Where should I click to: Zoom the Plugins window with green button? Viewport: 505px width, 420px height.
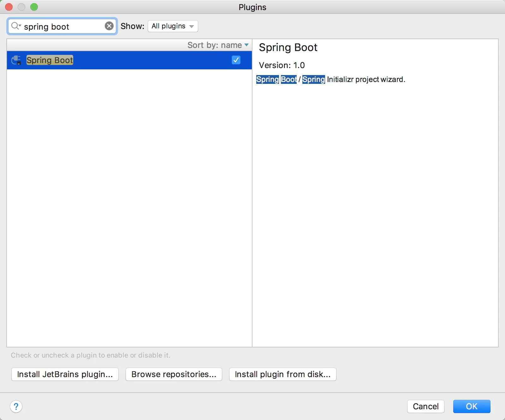click(x=34, y=7)
